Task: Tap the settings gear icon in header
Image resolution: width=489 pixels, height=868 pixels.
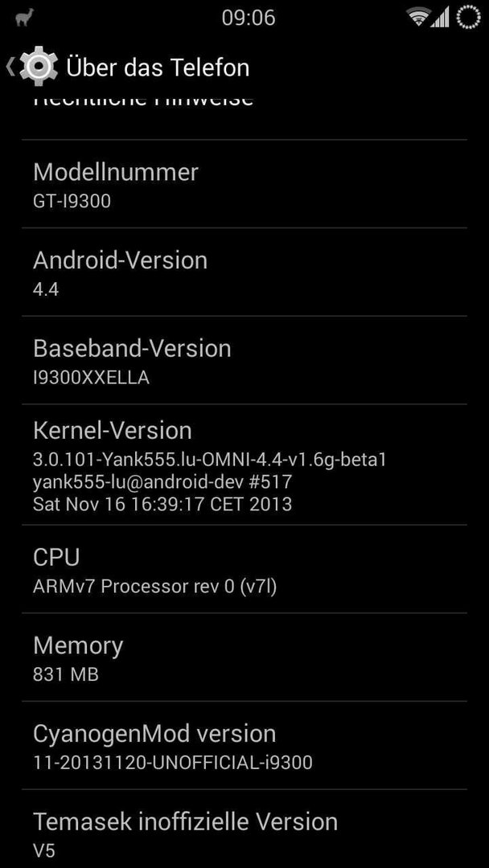Action: coord(38,67)
